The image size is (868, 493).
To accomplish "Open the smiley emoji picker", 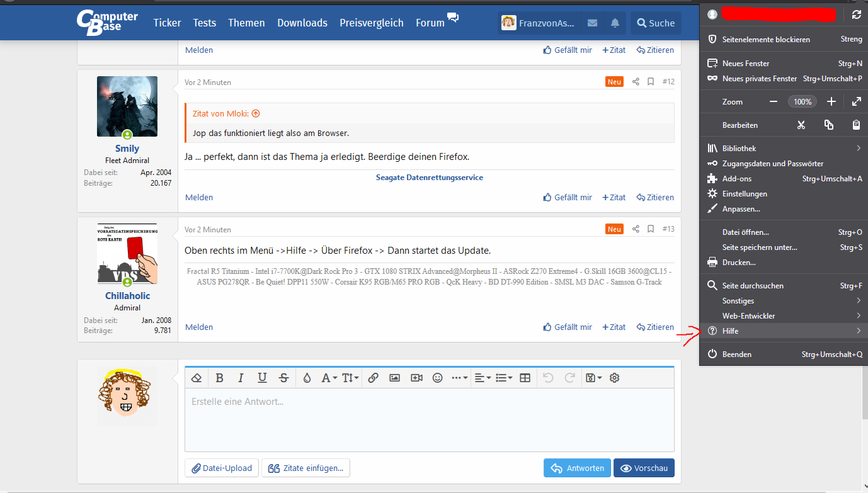I will click(438, 378).
